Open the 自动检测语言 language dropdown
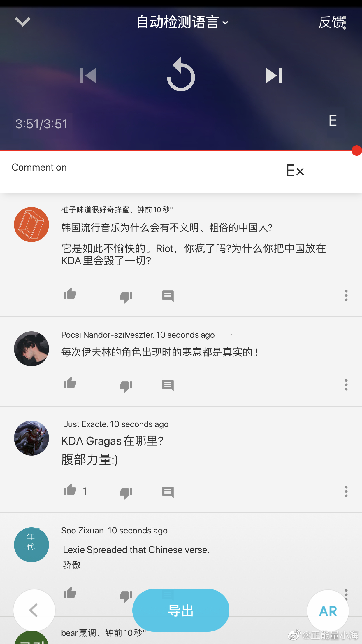Image resolution: width=362 pixels, height=644 pixels. click(182, 22)
